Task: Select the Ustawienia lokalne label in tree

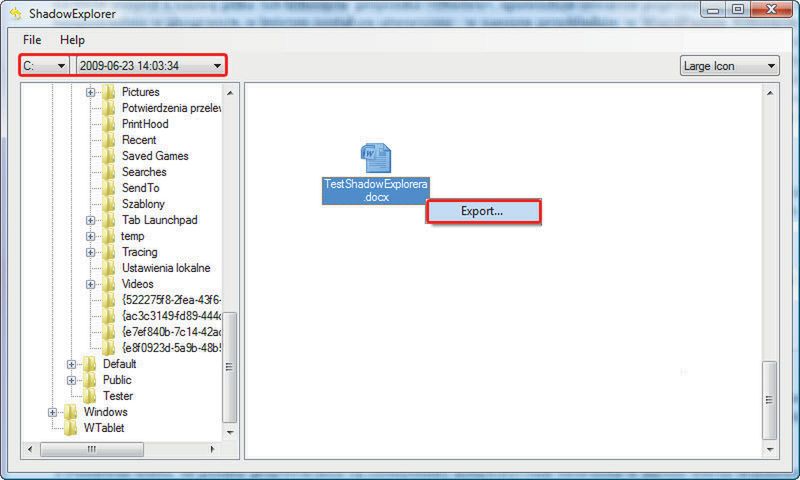Action: (x=166, y=268)
